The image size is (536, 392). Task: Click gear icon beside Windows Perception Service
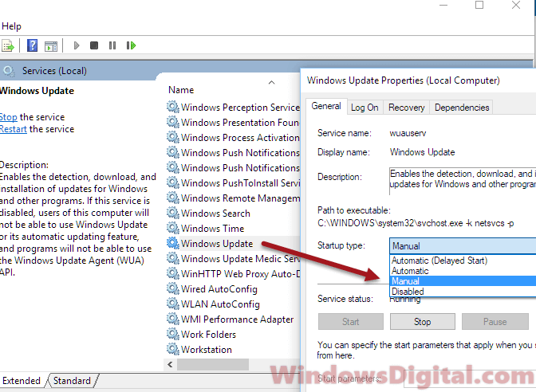(173, 107)
